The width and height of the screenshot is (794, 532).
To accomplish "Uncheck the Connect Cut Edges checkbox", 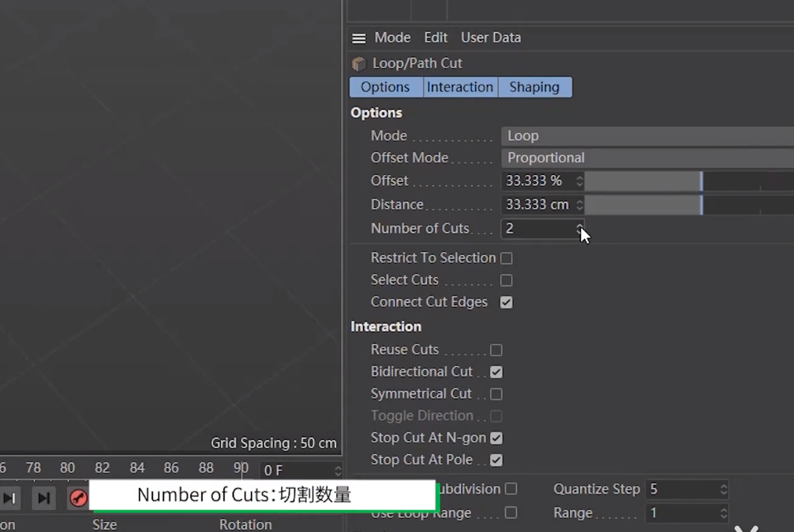I will click(x=507, y=302).
